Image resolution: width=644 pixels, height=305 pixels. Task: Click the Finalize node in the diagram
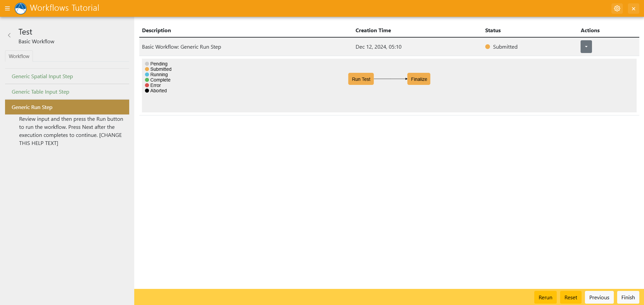pyautogui.click(x=418, y=79)
